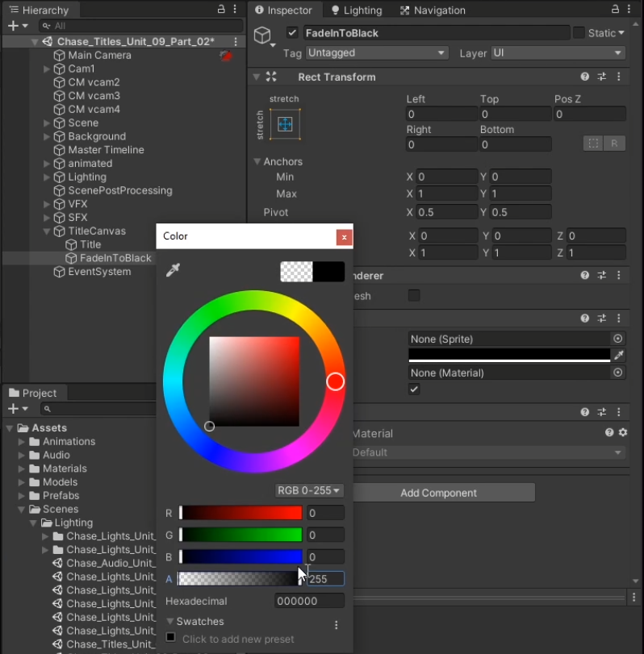Click the sprite object picker circle icon
The height and width of the screenshot is (654, 644).
pyautogui.click(x=618, y=339)
